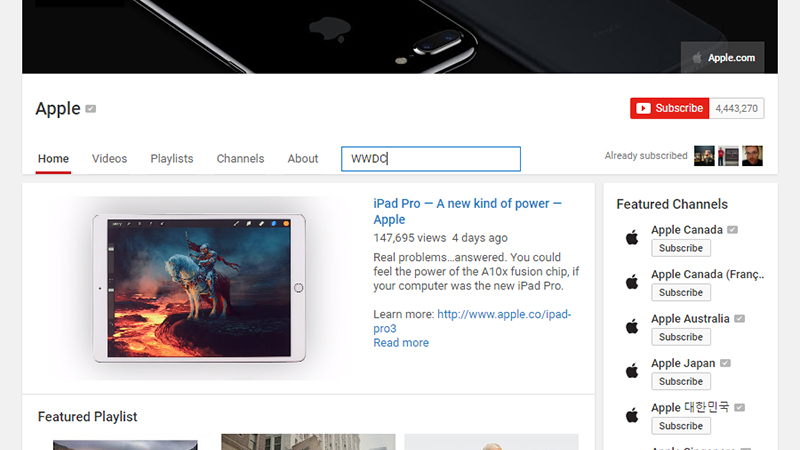This screenshot has width=800, height=450.
Task: Click the third already-subscribed user avatar
Action: point(752,156)
